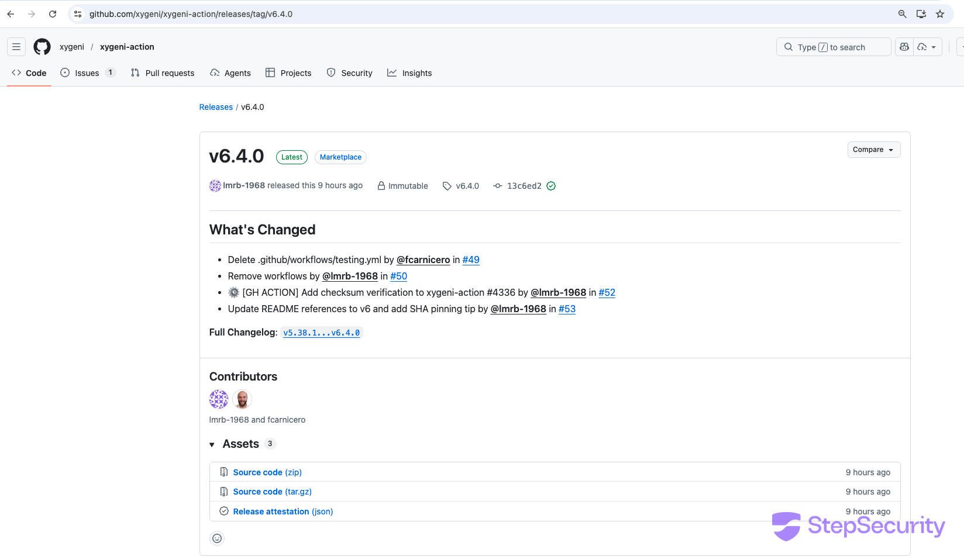
Task: Click the archive icon beside Source code (tar.gz)
Action: (x=223, y=492)
